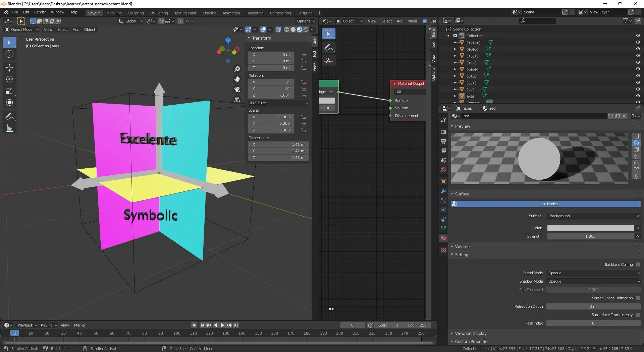Jump to the timeline end frame

pos(236,325)
